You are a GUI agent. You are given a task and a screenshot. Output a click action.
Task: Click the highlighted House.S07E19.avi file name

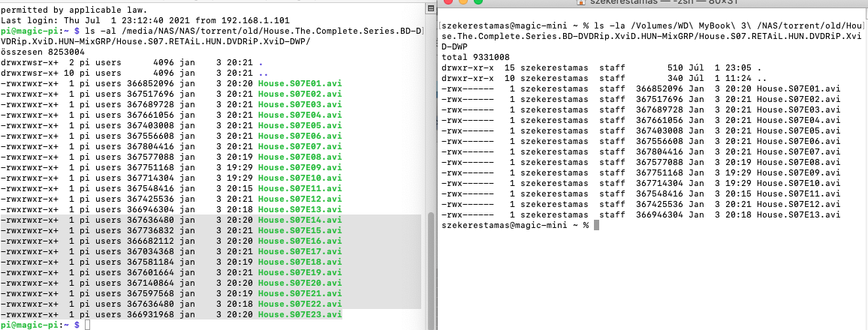pyautogui.click(x=300, y=272)
